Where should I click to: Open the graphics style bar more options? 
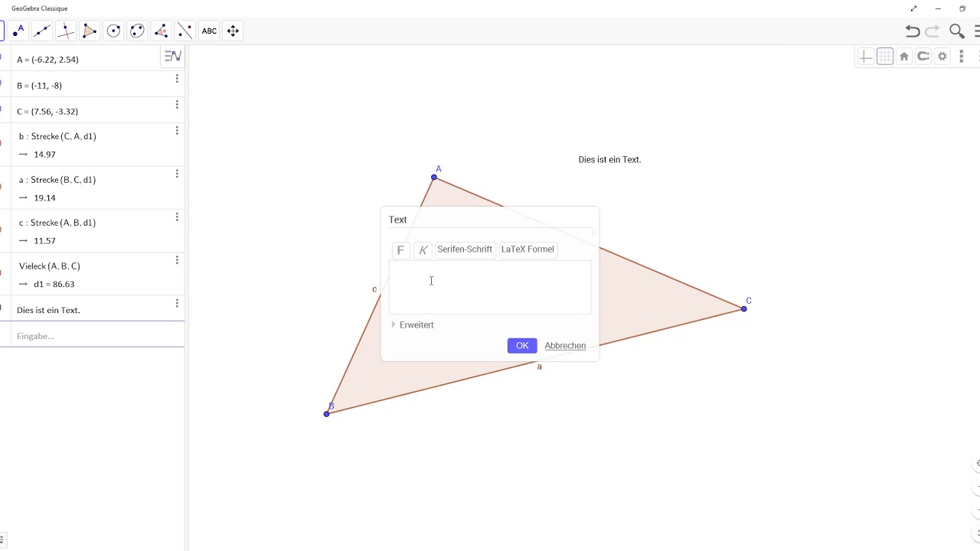[962, 57]
